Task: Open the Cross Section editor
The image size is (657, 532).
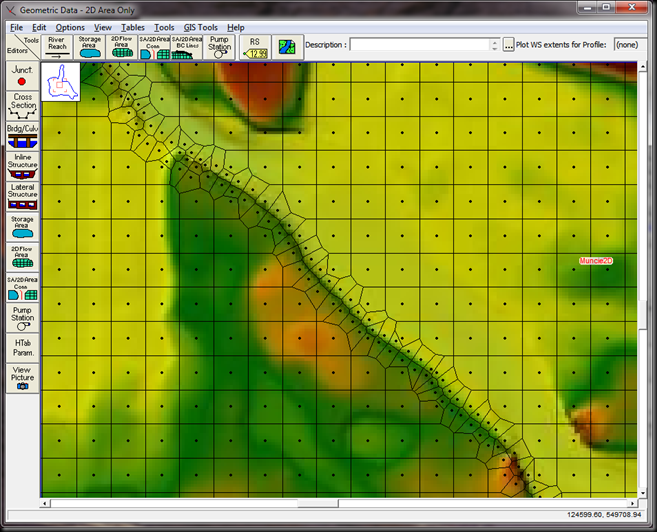Action: [22, 104]
